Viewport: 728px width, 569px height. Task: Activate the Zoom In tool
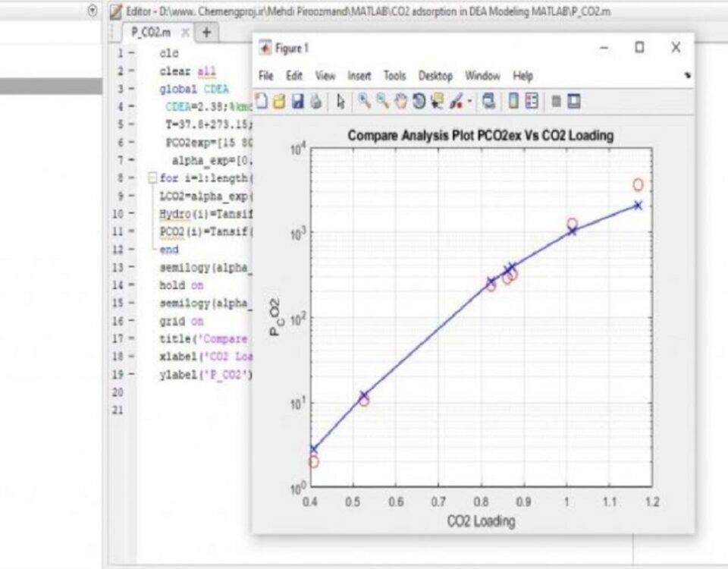(365, 101)
